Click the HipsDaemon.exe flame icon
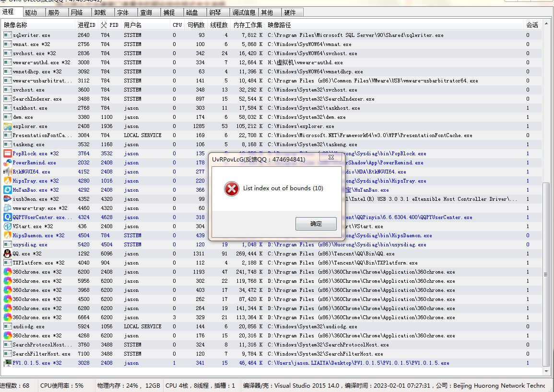This screenshot has width=554, height=392. tap(7, 235)
